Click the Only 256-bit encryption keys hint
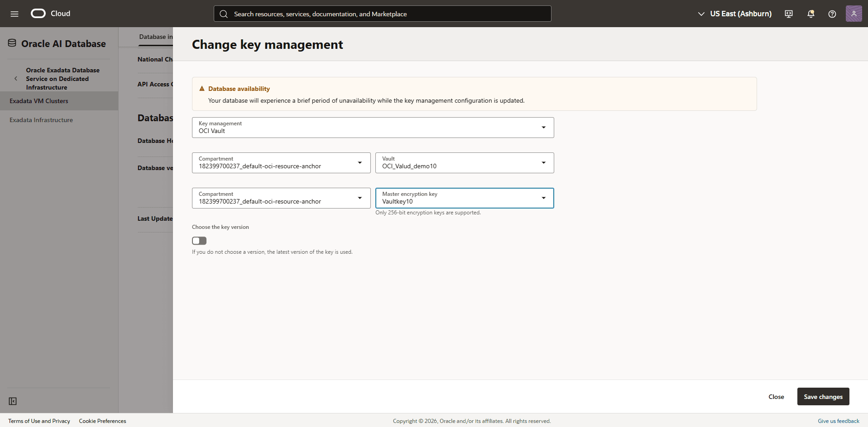Image resolution: width=868 pixels, height=427 pixels. 428,213
